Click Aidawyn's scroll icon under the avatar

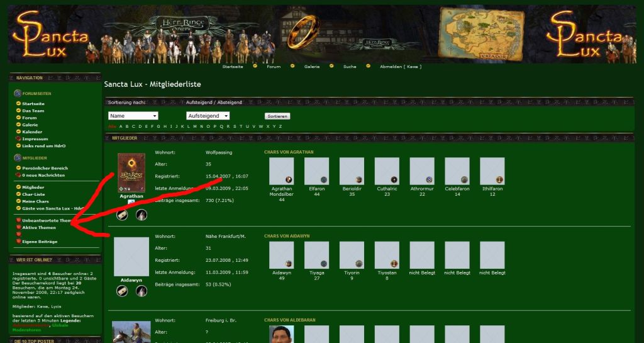click(122, 291)
